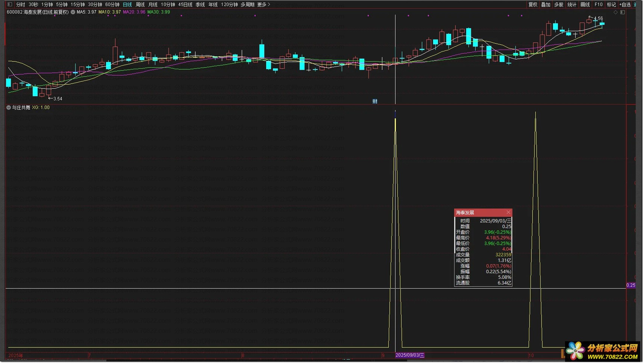The width and height of the screenshot is (644, 363).
Task: Select the 分时 intraday tab
Action: click(x=20, y=5)
